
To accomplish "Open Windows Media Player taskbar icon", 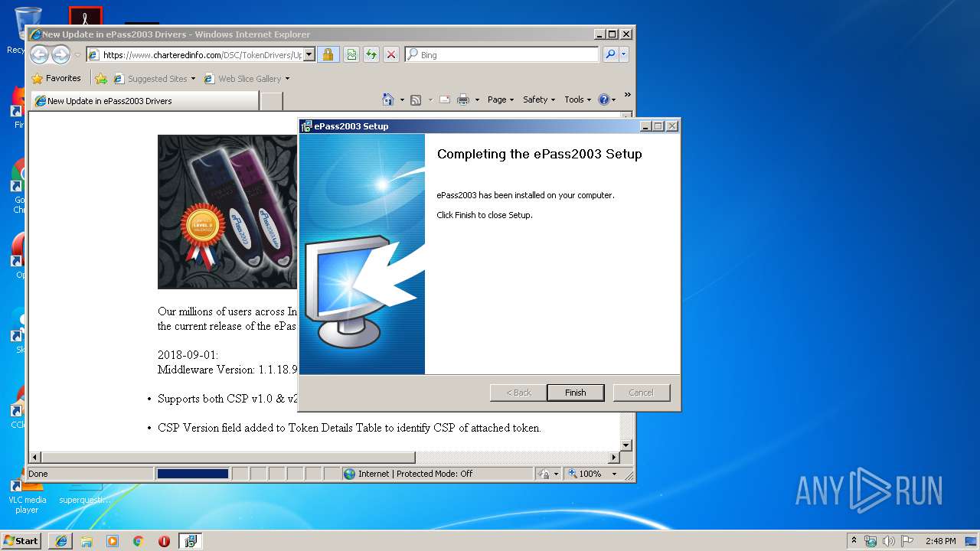I will pyautogui.click(x=113, y=540).
